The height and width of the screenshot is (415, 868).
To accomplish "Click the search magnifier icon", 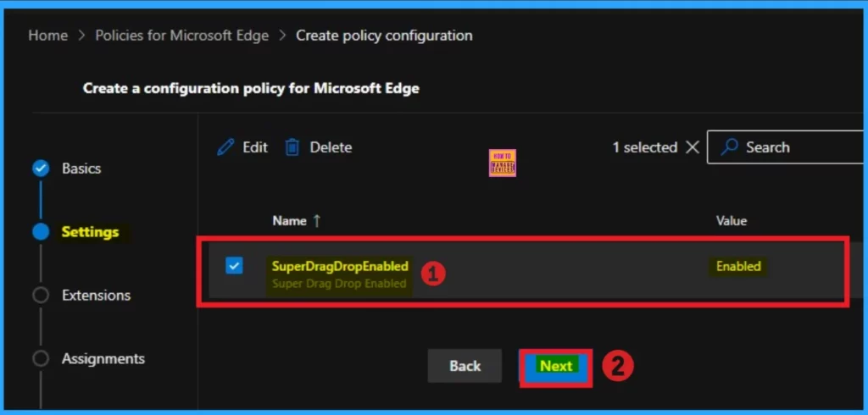I will point(730,147).
